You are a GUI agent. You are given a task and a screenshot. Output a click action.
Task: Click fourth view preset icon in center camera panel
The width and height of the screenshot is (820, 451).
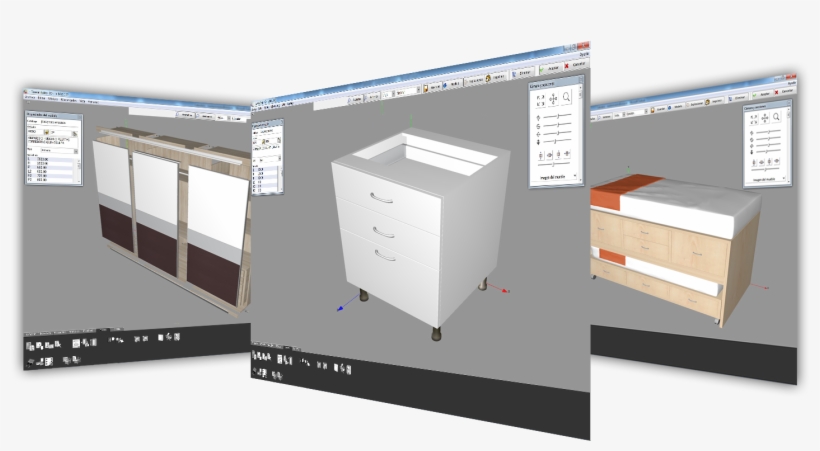click(567, 153)
